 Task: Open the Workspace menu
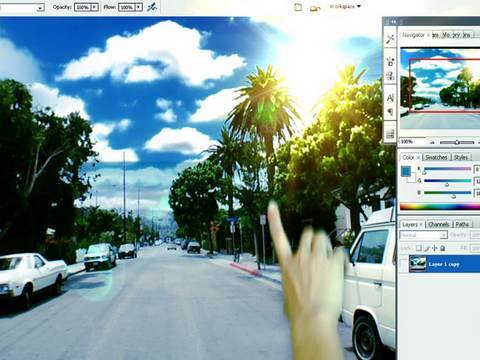click(x=345, y=6)
